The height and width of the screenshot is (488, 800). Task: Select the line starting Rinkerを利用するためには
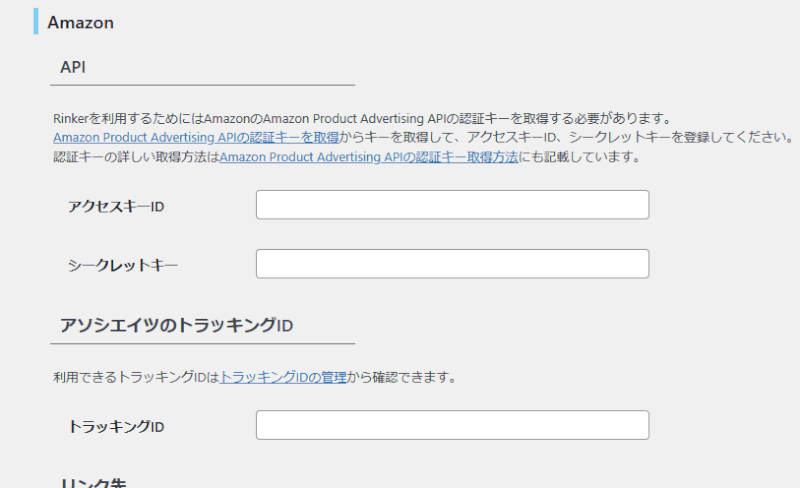[x=362, y=118]
